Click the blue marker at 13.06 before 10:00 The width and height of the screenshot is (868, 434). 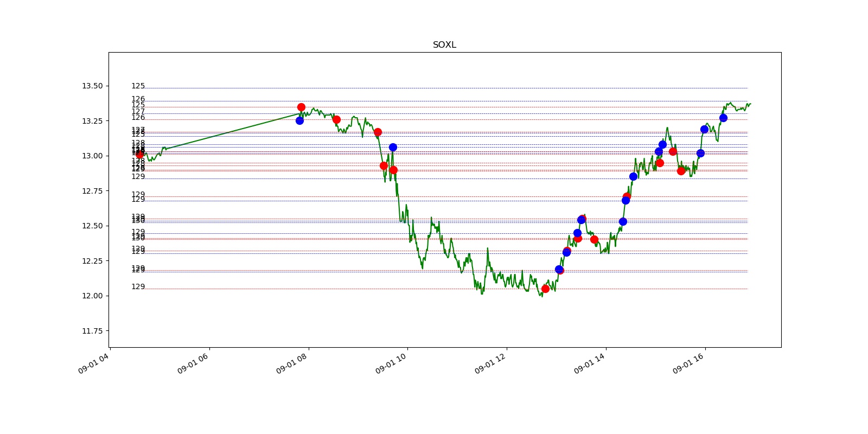click(393, 147)
